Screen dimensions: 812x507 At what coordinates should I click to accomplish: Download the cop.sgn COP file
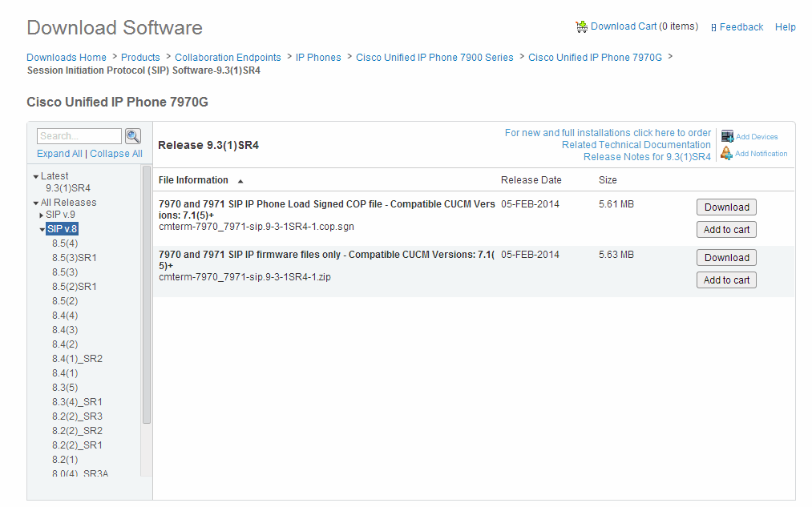click(726, 207)
